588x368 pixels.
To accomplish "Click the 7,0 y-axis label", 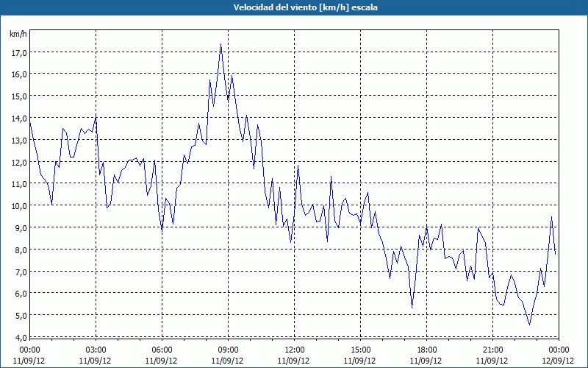I will click(x=21, y=272).
